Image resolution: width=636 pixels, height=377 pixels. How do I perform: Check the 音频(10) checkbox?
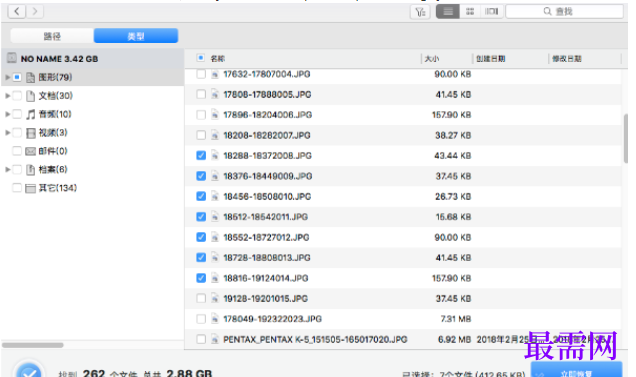click(x=17, y=114)
